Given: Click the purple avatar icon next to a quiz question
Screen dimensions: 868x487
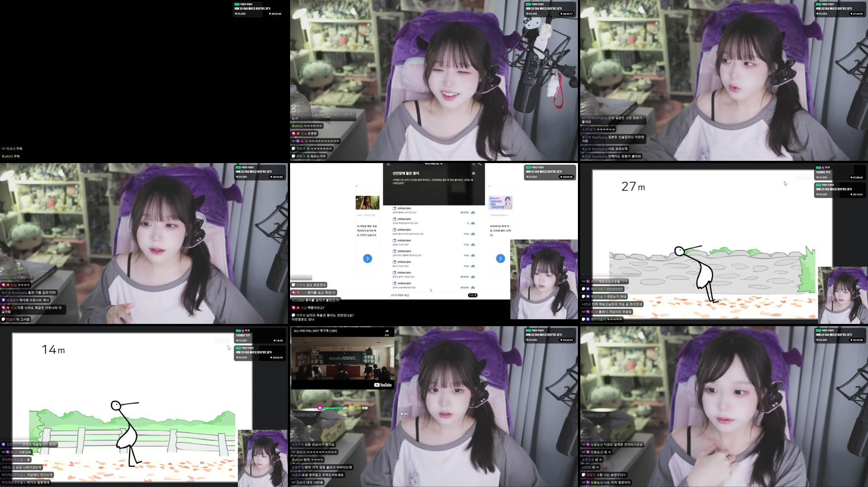Looking at the screenshot, I should point(394,208).
